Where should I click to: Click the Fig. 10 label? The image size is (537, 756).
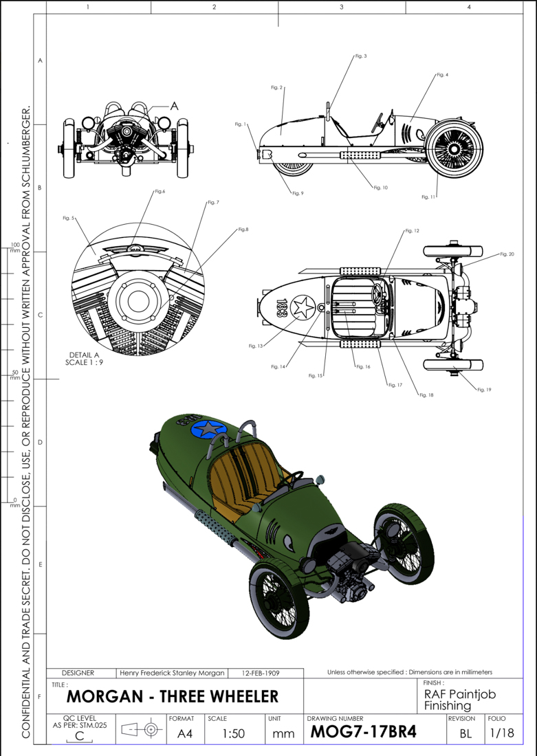coord(381,188)
